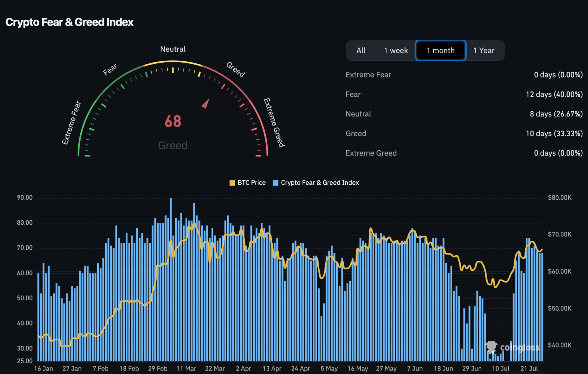Click the Crypto Fear & Greed Index heading
This screenshot has width=588, height=374.
(x=70, y=22)
